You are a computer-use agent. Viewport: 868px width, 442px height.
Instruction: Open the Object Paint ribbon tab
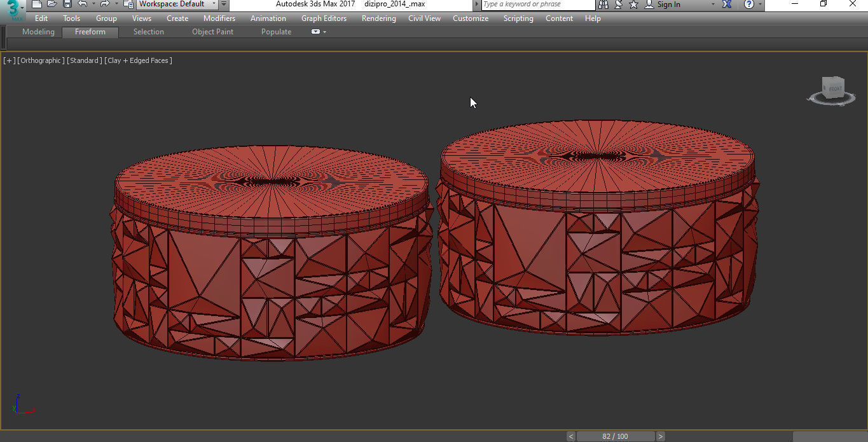[212, 32]
